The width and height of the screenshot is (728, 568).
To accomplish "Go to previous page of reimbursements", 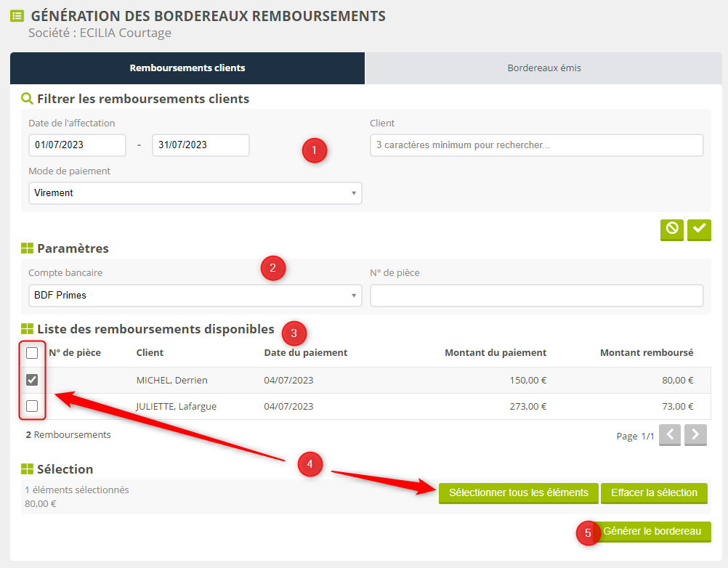I will pyautogui.click(x=670, y=435).
